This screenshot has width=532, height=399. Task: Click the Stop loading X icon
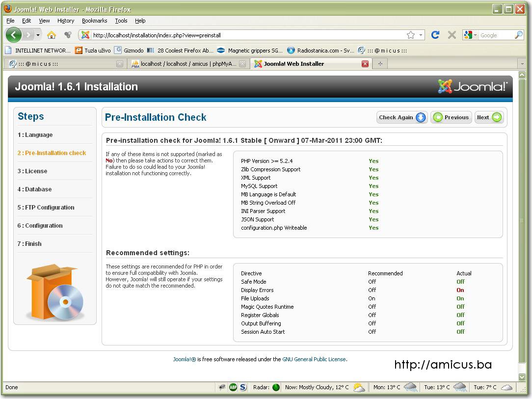point(452,35)
